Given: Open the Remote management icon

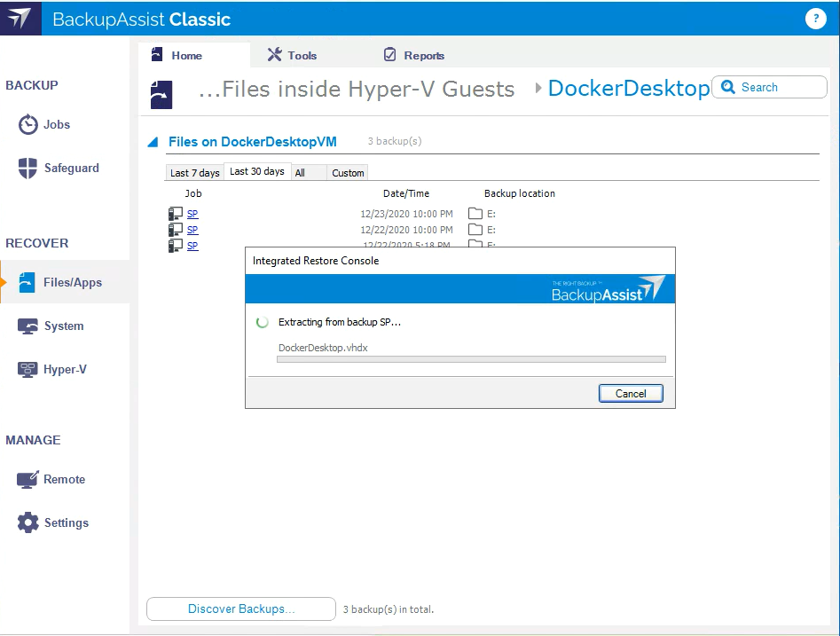Looking at the screenshot, I should click(28, 480).
